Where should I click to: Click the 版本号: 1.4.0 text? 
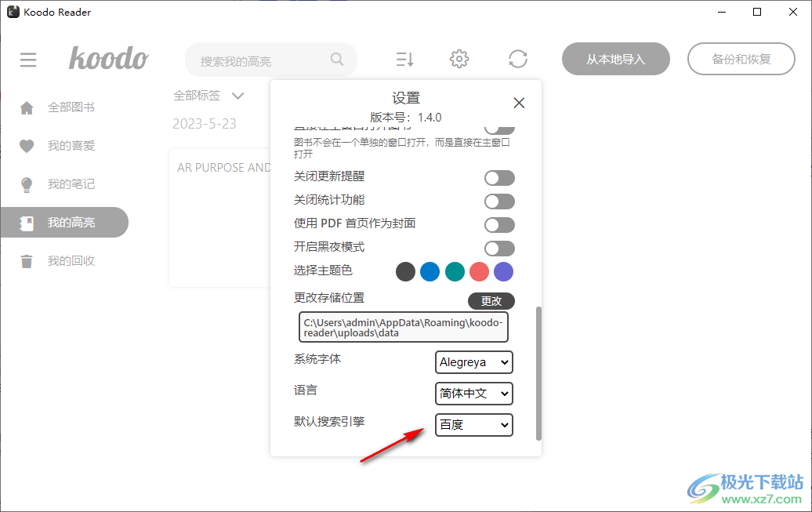[405, 118]
